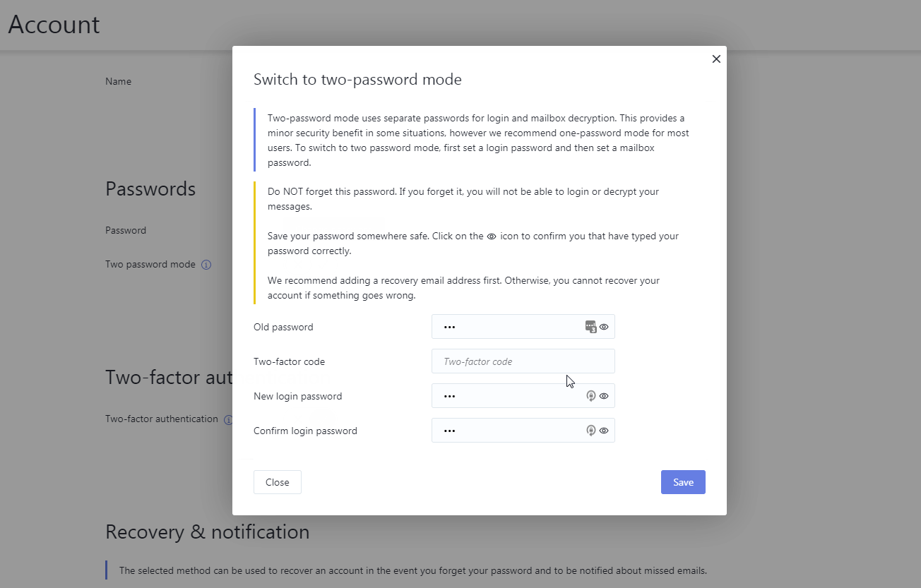Click the 'Confirm login password' label

click(x=306, y=431)
